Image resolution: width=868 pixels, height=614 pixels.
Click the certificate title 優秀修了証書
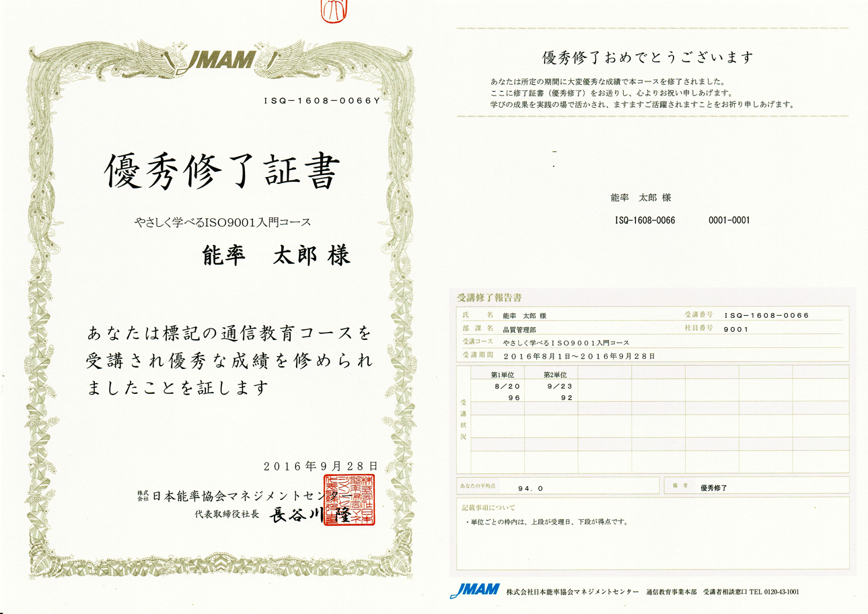tap(221, 171)
